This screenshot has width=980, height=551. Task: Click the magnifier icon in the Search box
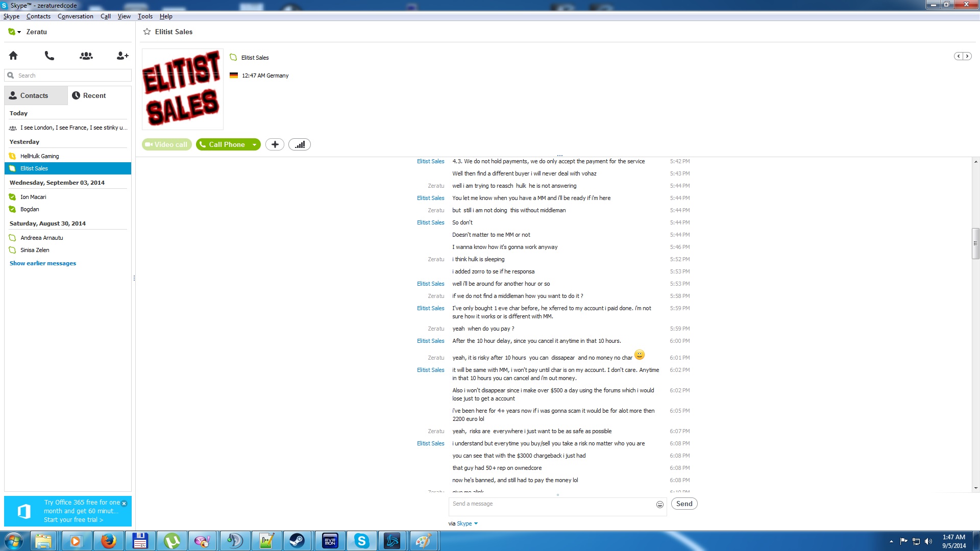(11, 76)
